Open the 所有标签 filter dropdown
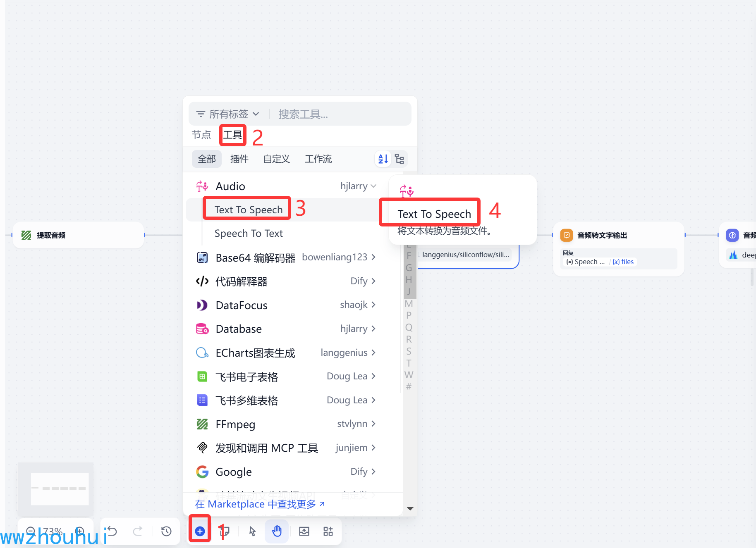This screenshot has height=548, width=756. pos(227,114)
